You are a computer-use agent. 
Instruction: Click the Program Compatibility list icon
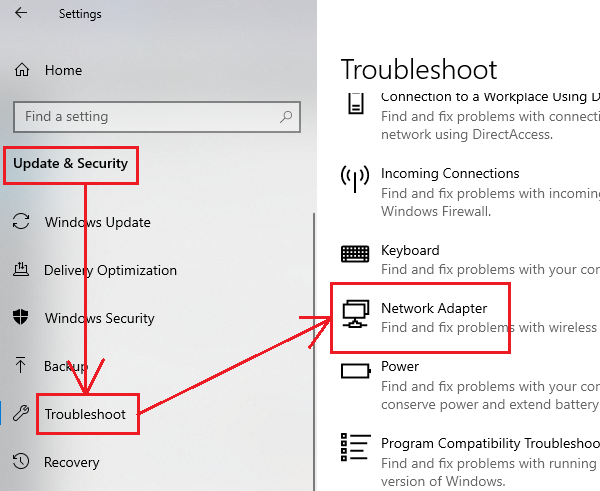pos(355,447)
